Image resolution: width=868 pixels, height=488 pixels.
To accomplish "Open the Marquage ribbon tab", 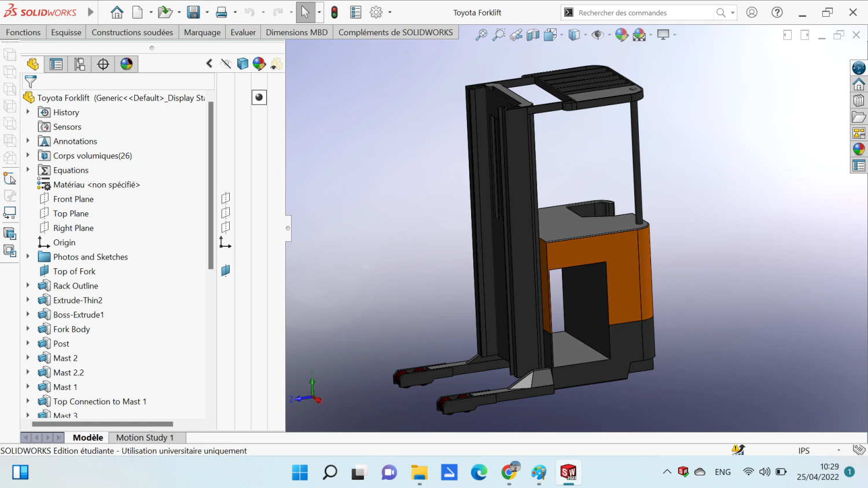I will tap(202, 32).
